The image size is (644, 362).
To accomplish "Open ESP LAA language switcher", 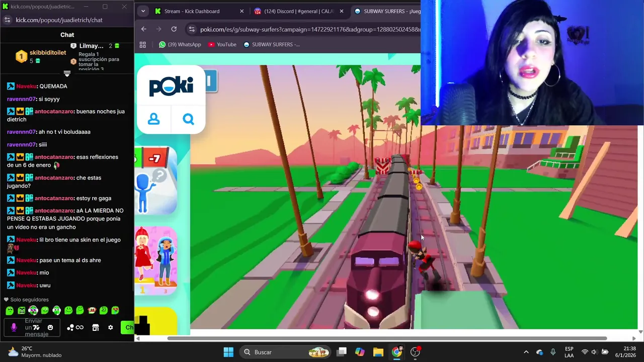I will (569, 352).
